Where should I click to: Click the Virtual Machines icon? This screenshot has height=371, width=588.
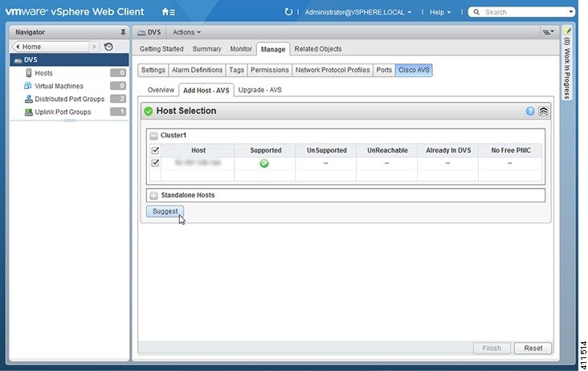(28, 86)
